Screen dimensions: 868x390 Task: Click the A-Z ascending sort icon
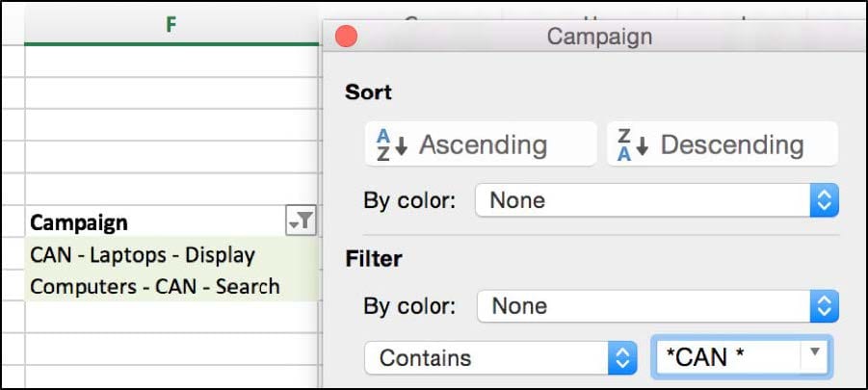[x=391, y=145]
